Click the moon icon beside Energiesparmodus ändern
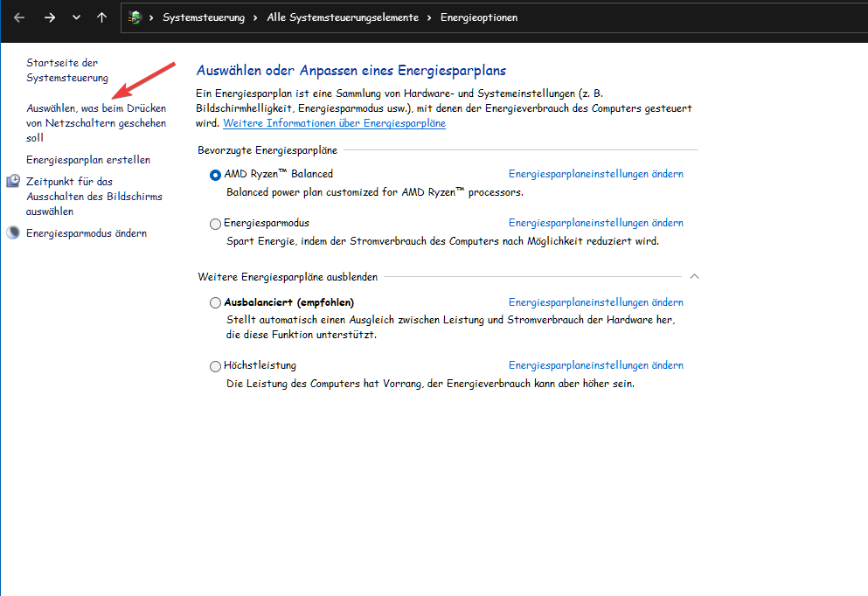 13,233
